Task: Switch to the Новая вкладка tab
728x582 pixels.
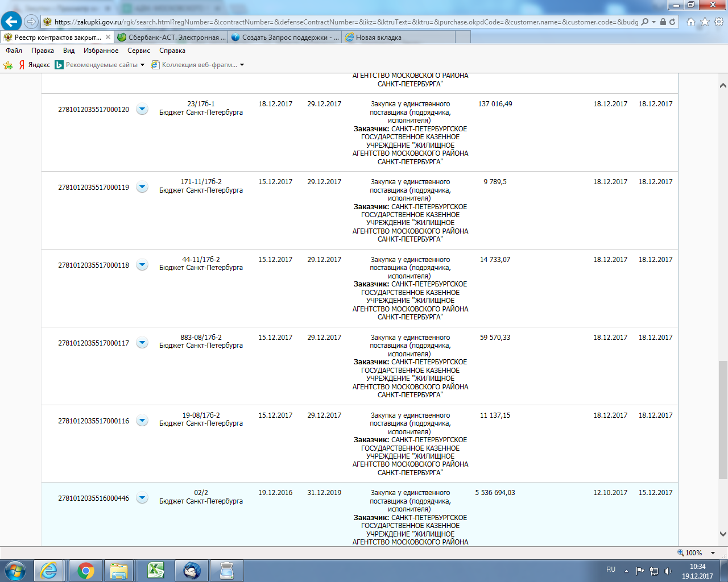Action: (399, 37)
